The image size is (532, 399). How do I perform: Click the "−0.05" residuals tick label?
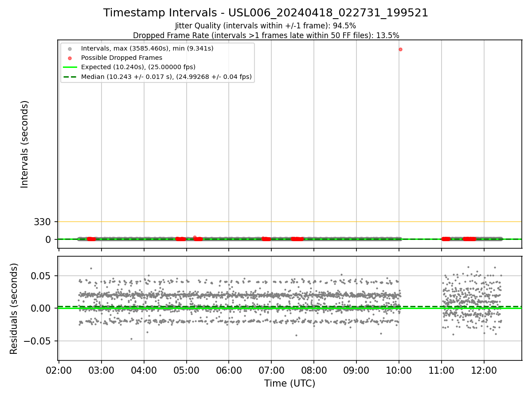(x=36, y=341)
